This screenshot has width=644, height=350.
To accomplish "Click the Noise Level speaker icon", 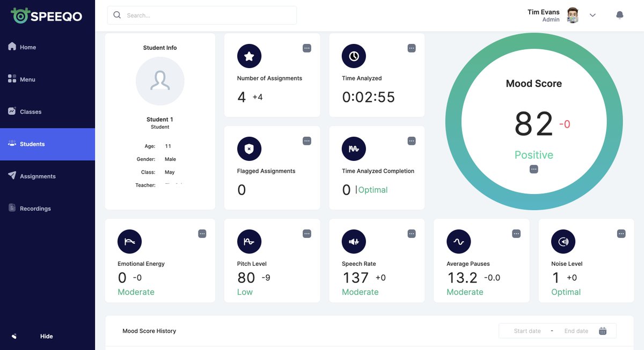I will point(563,241).
